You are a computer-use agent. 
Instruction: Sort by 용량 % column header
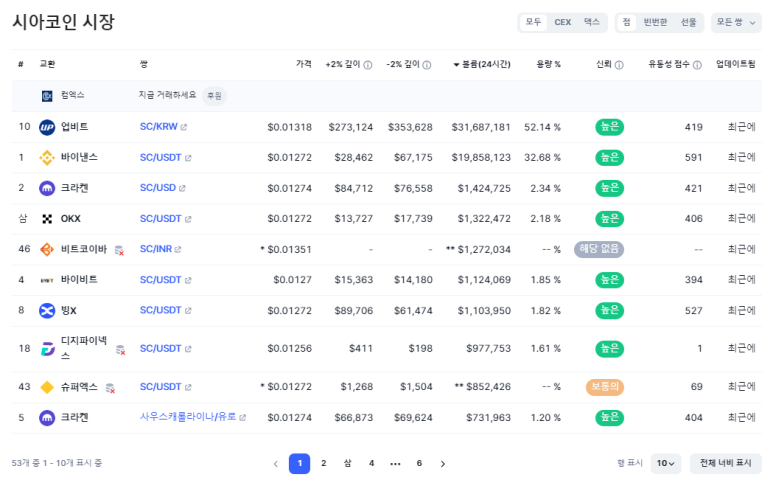548,64
